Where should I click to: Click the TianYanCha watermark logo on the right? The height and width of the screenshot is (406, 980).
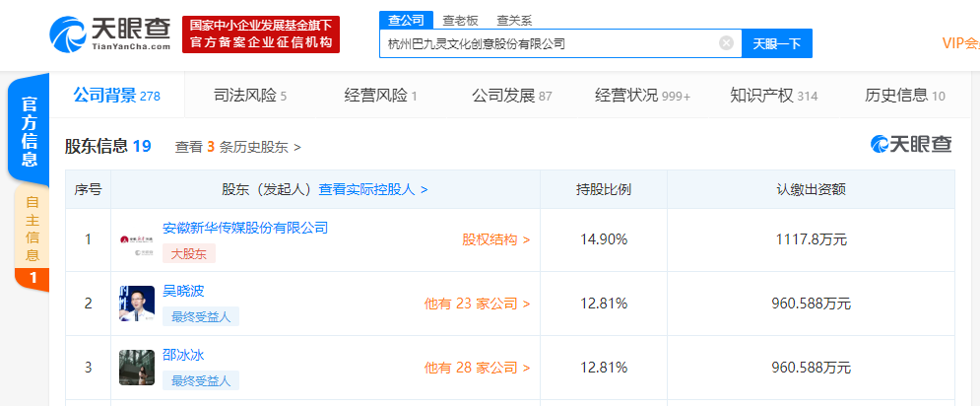pyautogui.click(x=911, y=145)
